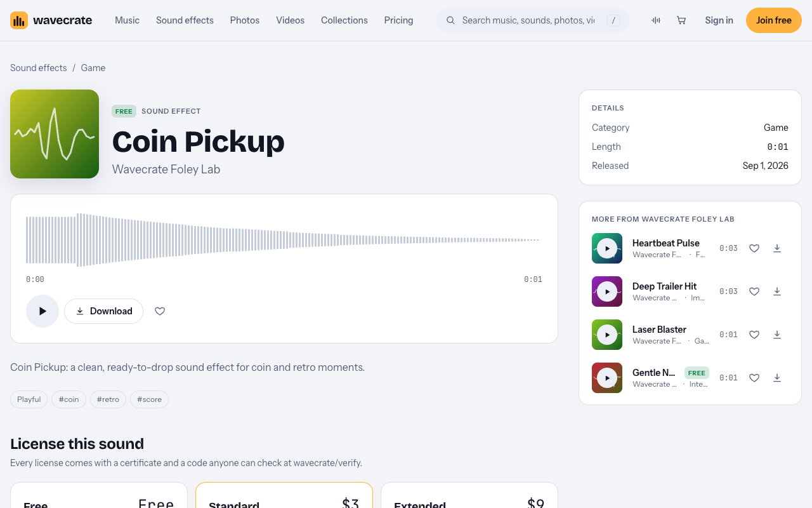Play the Coin Pickup sound
812x508 pixels.
coord(43,311)
